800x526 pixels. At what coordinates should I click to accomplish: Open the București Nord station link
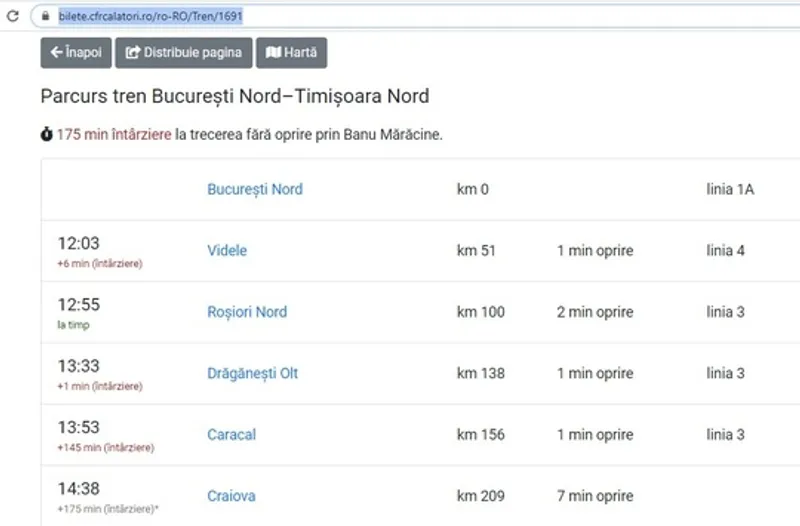tap(255, 189)
